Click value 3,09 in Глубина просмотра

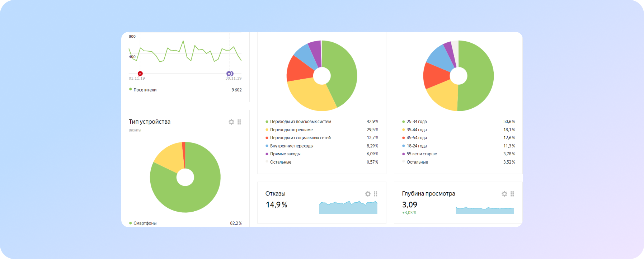point(409,205)
